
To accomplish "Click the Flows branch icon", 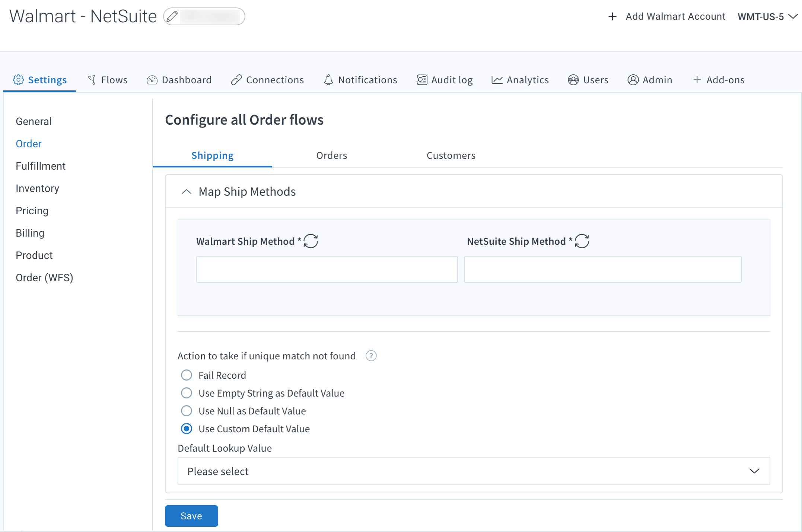I will click(92, 80).
